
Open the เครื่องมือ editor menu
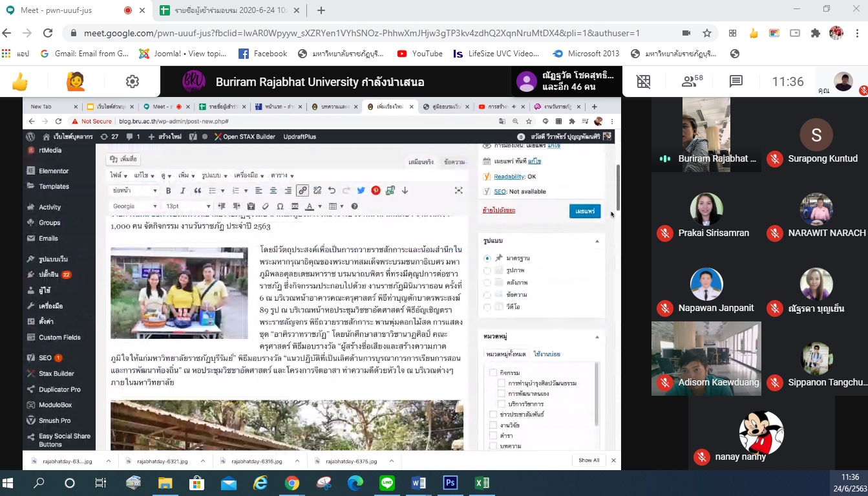point(248,175)
